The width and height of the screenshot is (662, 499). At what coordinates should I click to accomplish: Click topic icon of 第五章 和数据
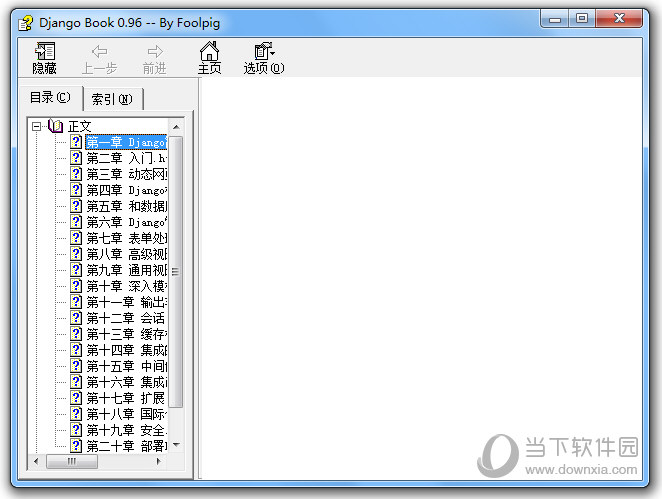point(76,206)
